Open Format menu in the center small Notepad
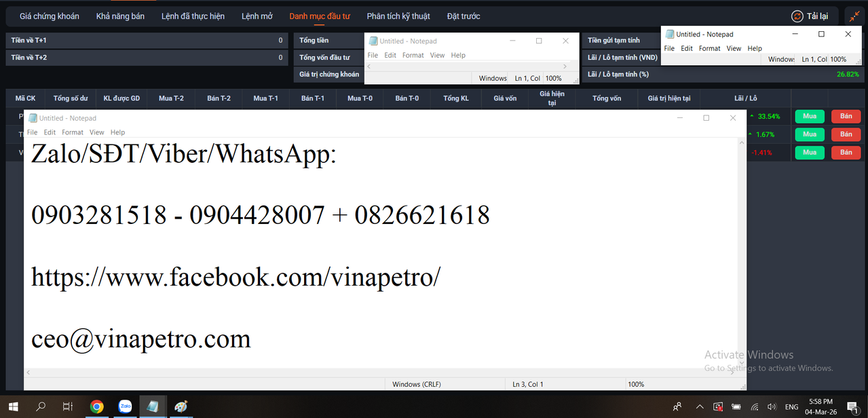Image resolution: width=868 pixels, height=418 pixels. coord(413,55)
